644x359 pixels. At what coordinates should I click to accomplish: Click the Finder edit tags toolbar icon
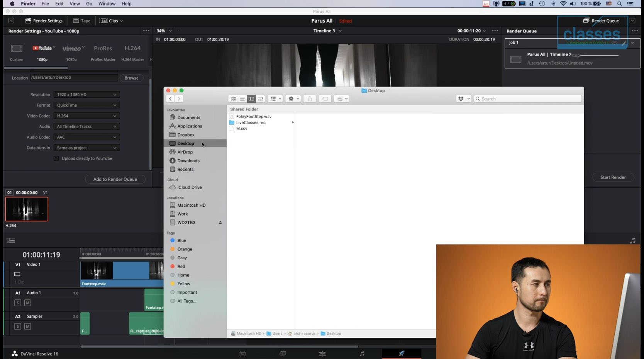(325, 99)
